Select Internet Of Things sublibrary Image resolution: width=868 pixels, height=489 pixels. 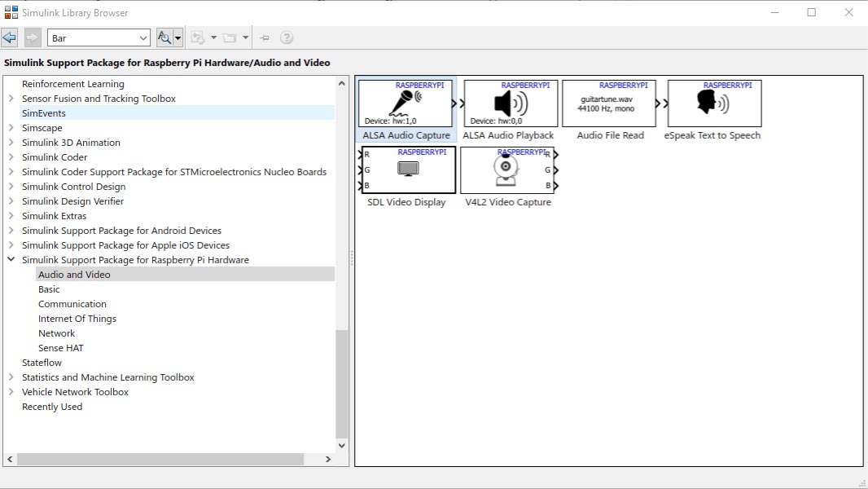(77, 319)
